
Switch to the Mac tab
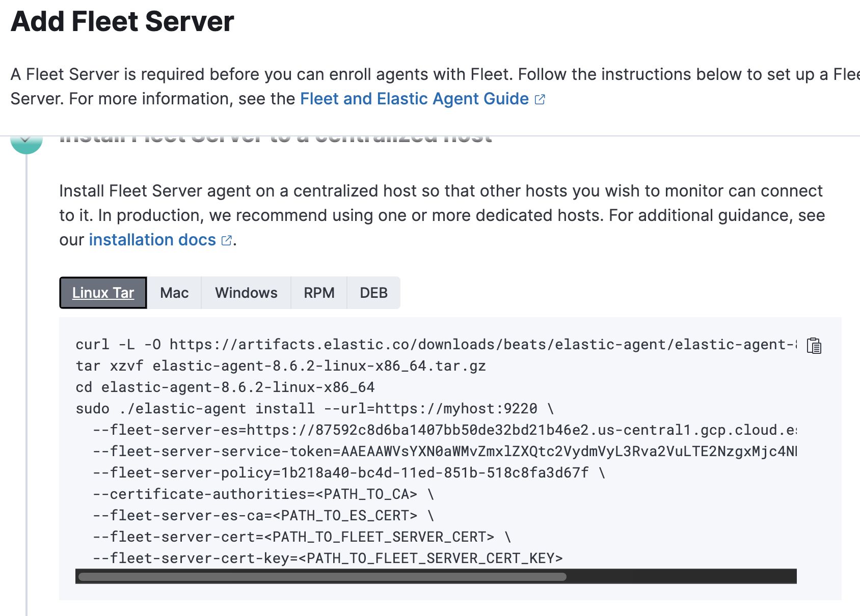(174, 293)
